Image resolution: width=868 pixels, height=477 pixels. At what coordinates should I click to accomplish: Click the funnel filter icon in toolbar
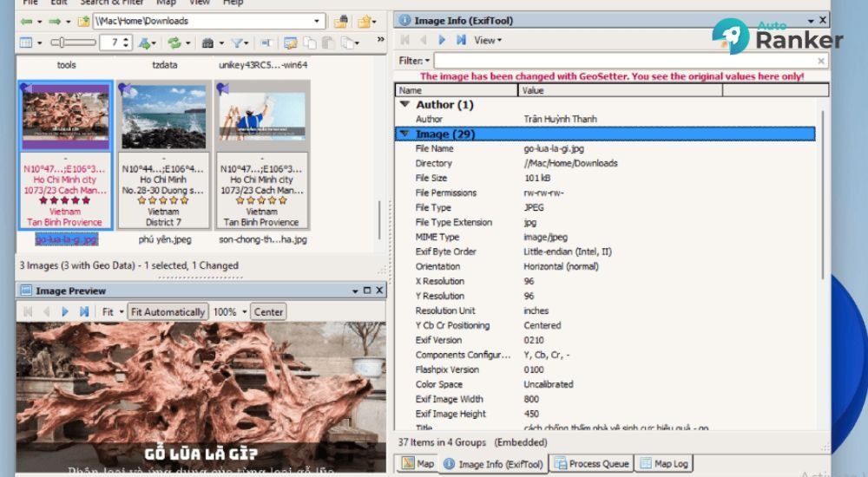(x=237, y=42)
